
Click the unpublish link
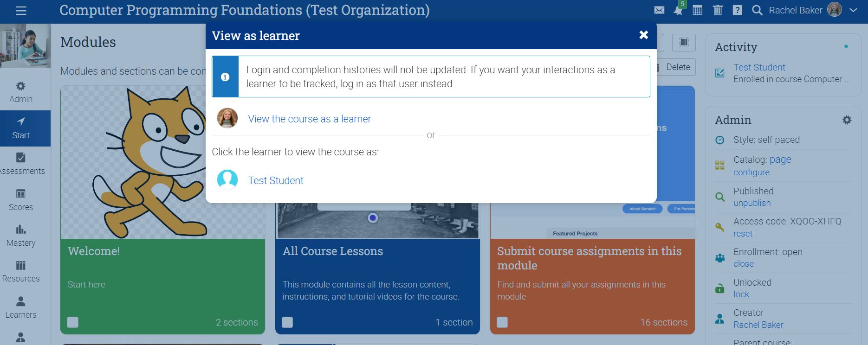point(751,203)
